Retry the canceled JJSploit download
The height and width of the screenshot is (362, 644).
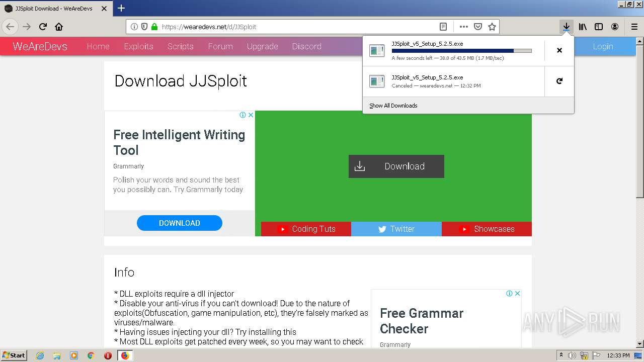point(559,81)
